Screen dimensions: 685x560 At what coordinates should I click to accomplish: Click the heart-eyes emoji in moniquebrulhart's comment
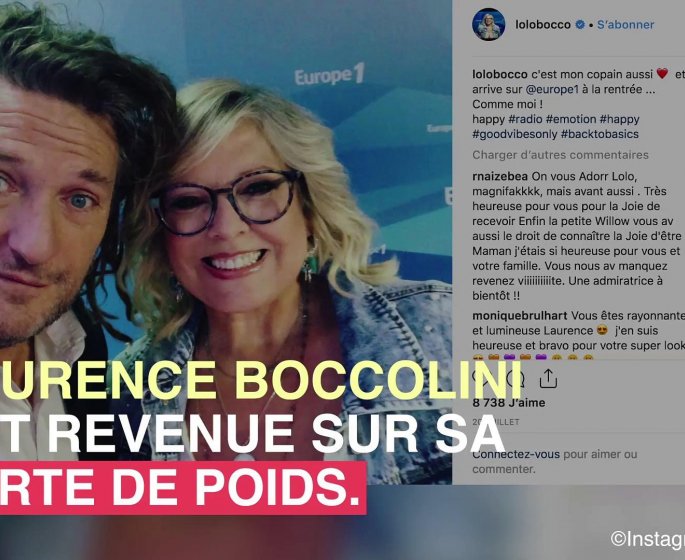(x=602, y=331)
